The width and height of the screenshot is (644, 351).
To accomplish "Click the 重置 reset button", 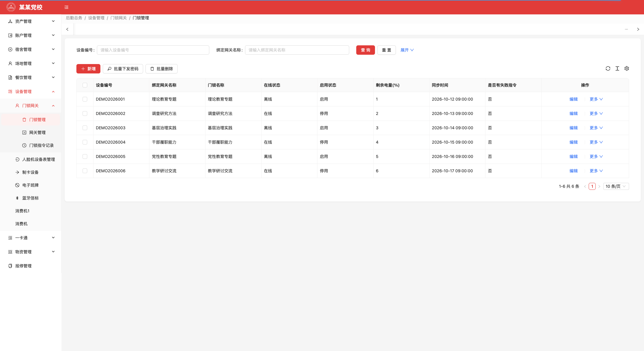I will coord(386,50).
